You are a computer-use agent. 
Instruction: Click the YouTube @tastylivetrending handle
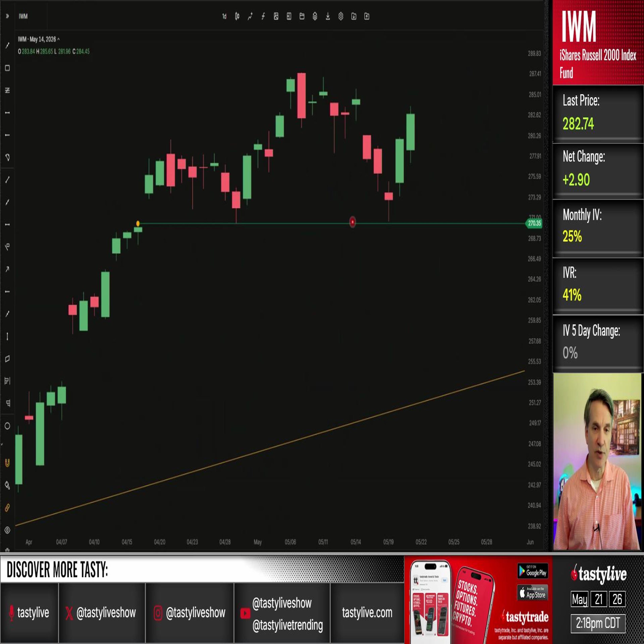tap(287, 625)
